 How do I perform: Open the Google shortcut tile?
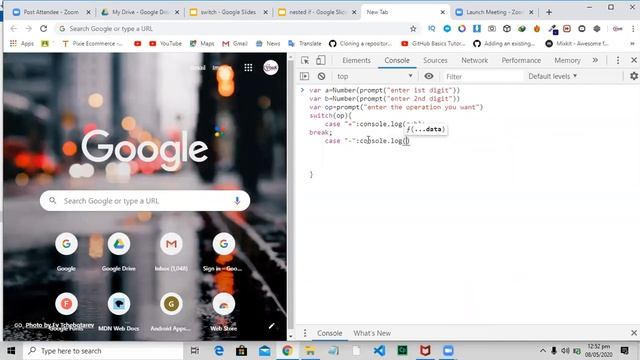(x=66, y=251)
